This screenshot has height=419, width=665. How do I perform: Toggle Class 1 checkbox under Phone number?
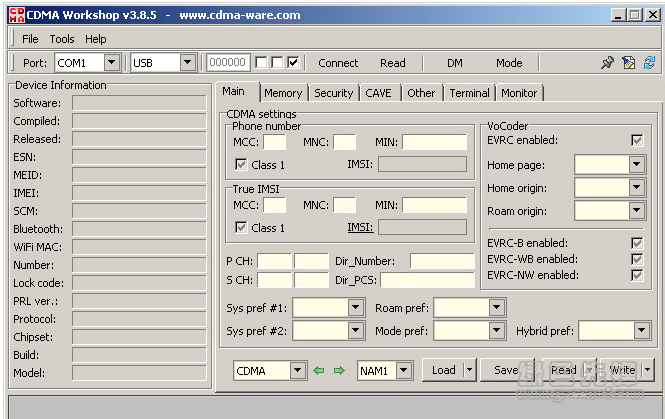click(241, 165)
